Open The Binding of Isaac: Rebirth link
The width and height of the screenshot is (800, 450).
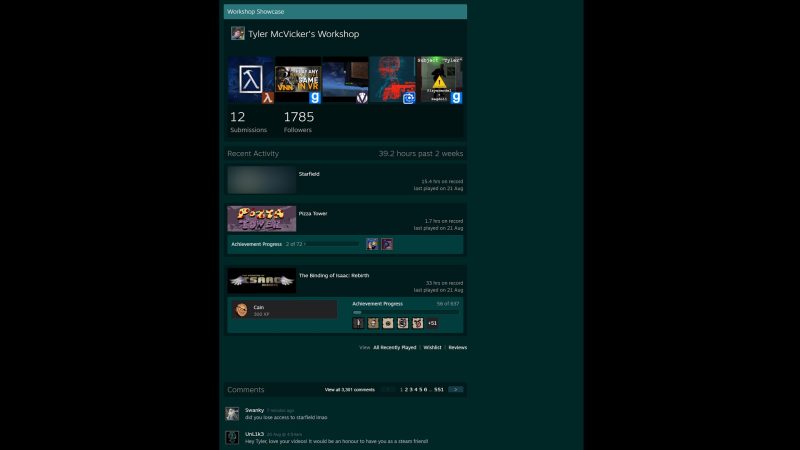[334, 276]
